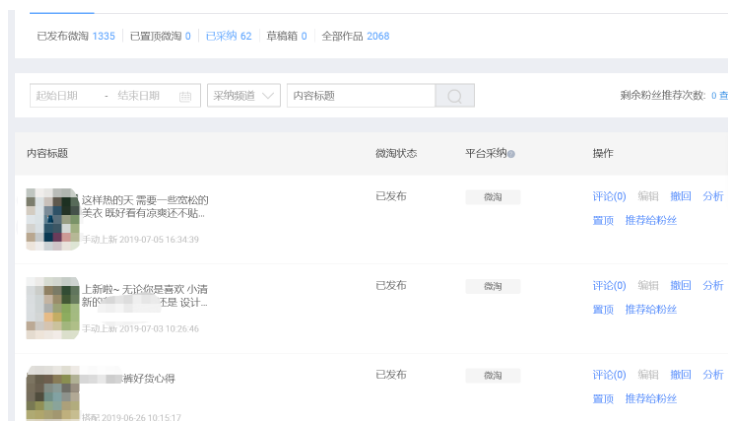Screen dimensions: 735x431
Task: Open the 草稿箱 tab
Action: pos(286,36)
